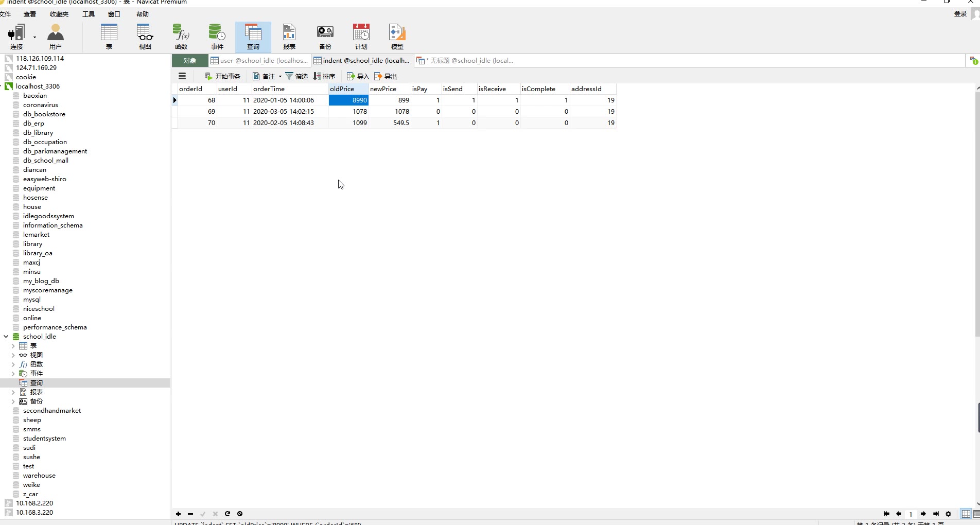Select the Query (查询) toolbar icon

(253, 37)
